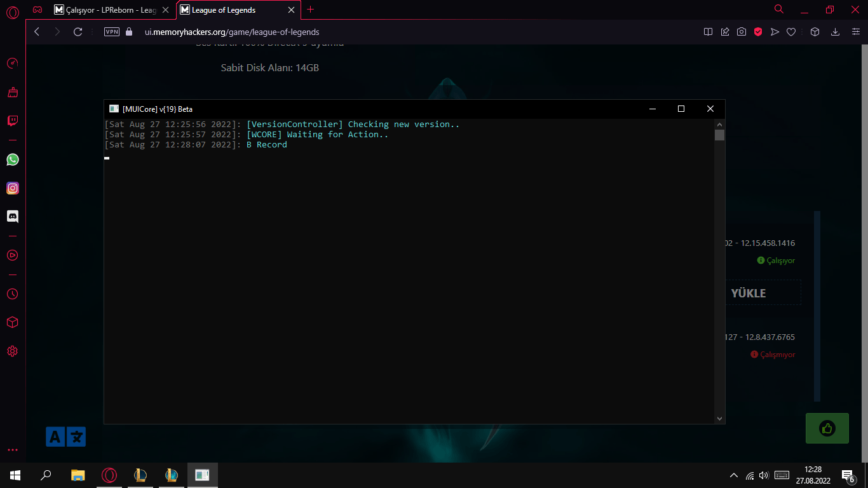Open the volume control in system tray
868x488 pixels.
764,475
